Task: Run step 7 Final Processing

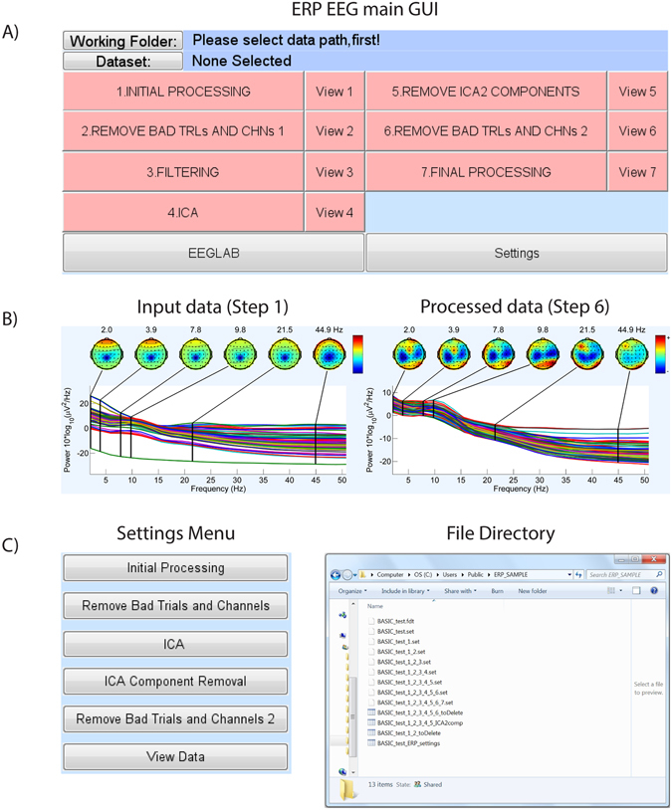Action: click(x=486, y=172)
